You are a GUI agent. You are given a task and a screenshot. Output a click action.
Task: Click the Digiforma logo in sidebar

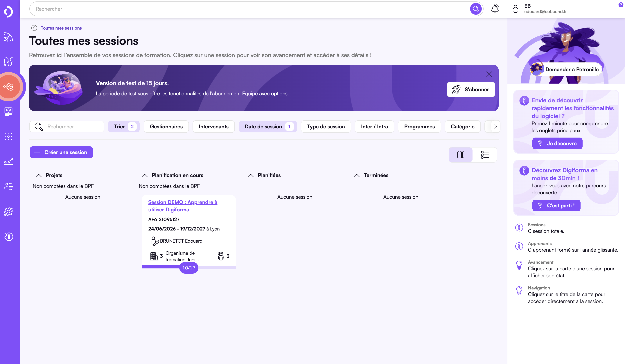[8, 12]
